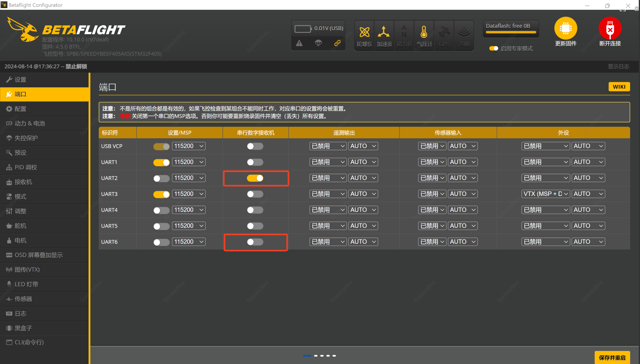Open USB VCP baud rate 115200 dropdown
Screen dimensions: 640x364
tap(189, 146)
